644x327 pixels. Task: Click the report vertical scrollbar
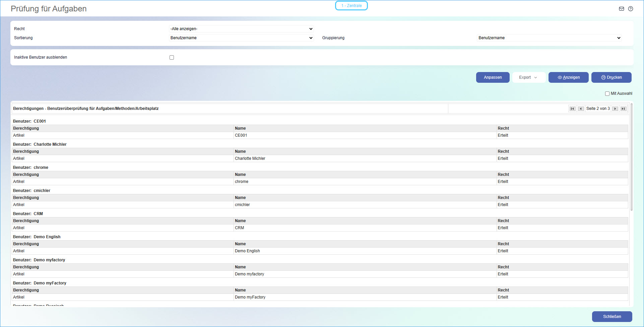pyautogui.click(x=631, y=157)
